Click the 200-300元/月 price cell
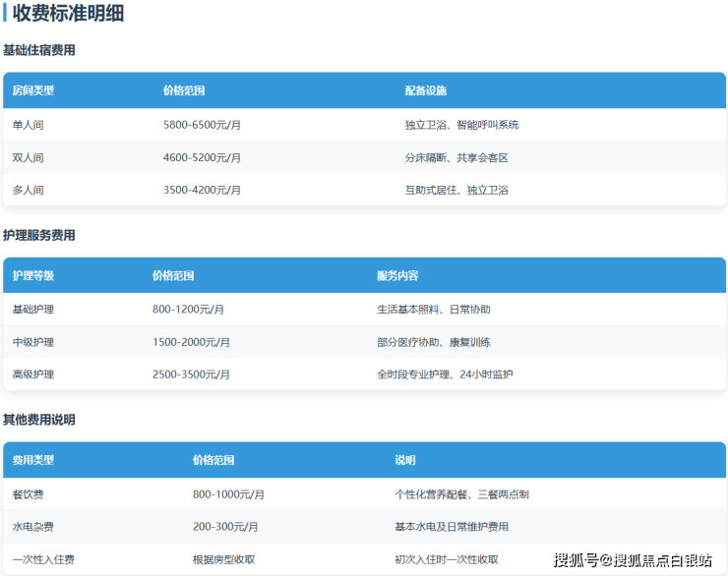Viewport: 728px width, 576px height. 225,527
